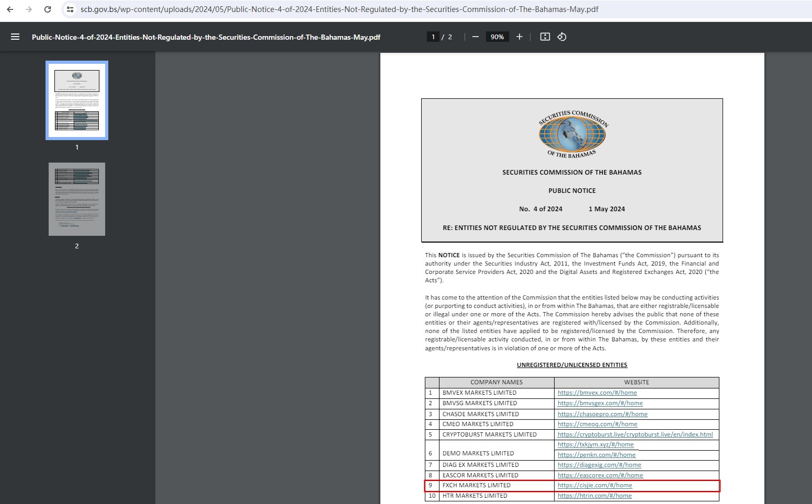
Task: Click the 90% zoom level field
Action: click(x=497, y=37)
